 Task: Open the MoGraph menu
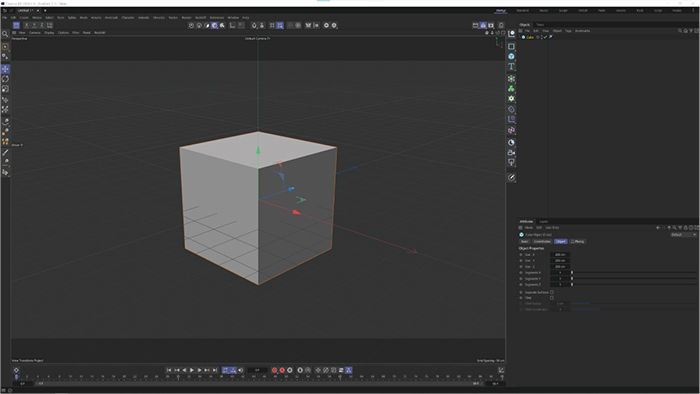tap(111, 18)
